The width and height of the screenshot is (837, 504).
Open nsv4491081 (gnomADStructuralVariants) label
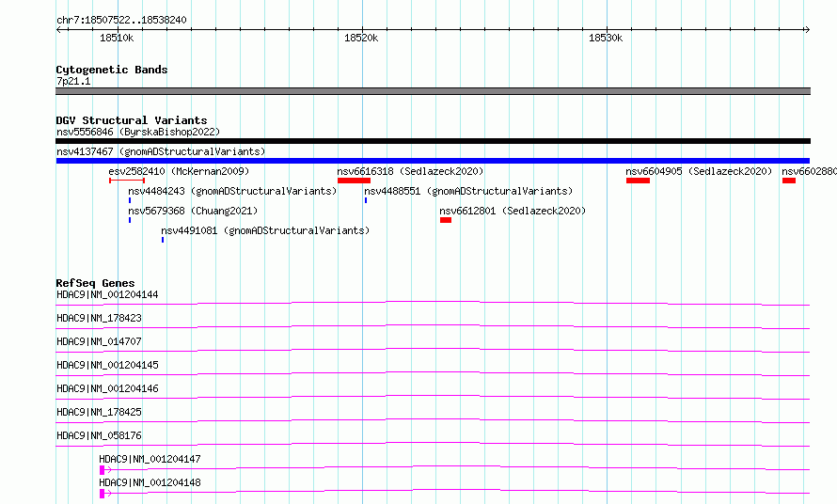(x=265, y=230)
